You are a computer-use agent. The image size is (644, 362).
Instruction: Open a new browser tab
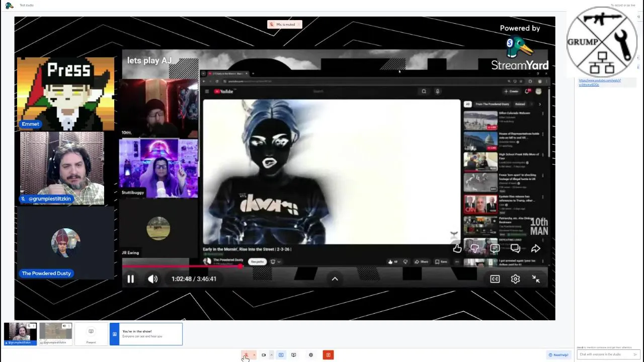pos(253,74)
